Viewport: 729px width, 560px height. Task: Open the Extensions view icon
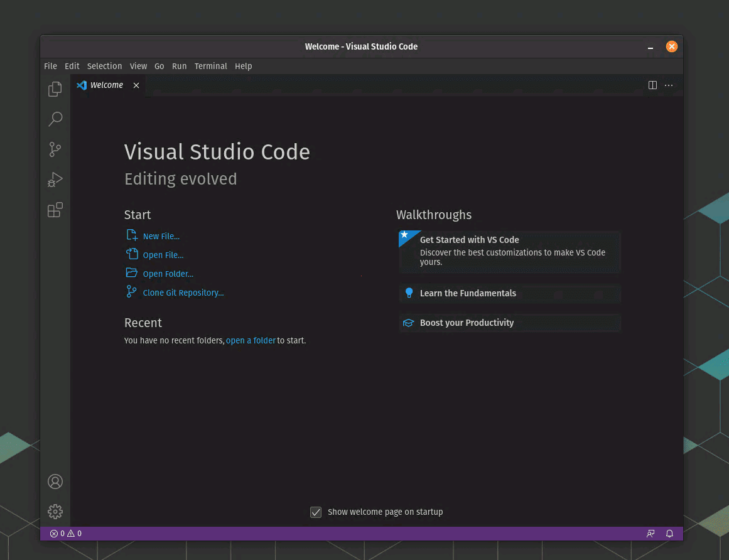tap(55, 210)
